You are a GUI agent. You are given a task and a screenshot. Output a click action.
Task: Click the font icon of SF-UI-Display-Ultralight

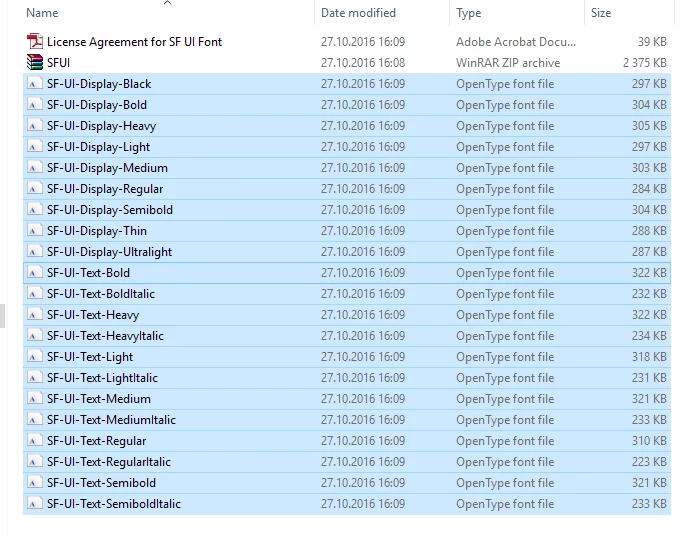(x=35, y=251)
